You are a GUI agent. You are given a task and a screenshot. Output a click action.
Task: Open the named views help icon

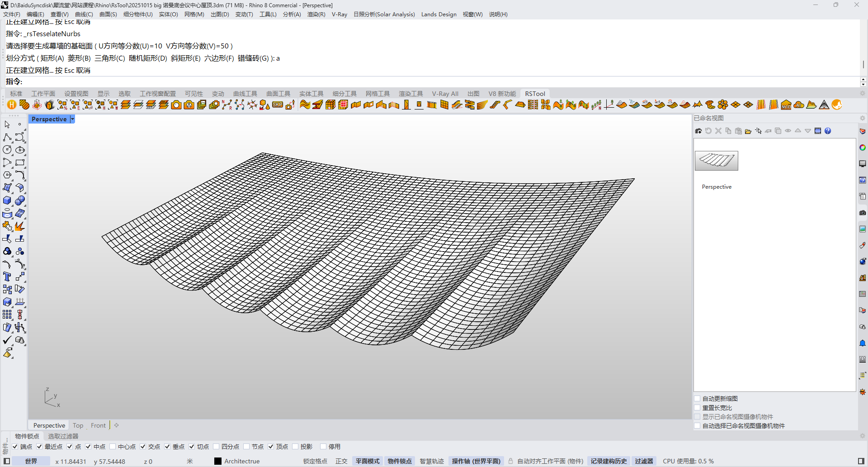click(828, 131)
